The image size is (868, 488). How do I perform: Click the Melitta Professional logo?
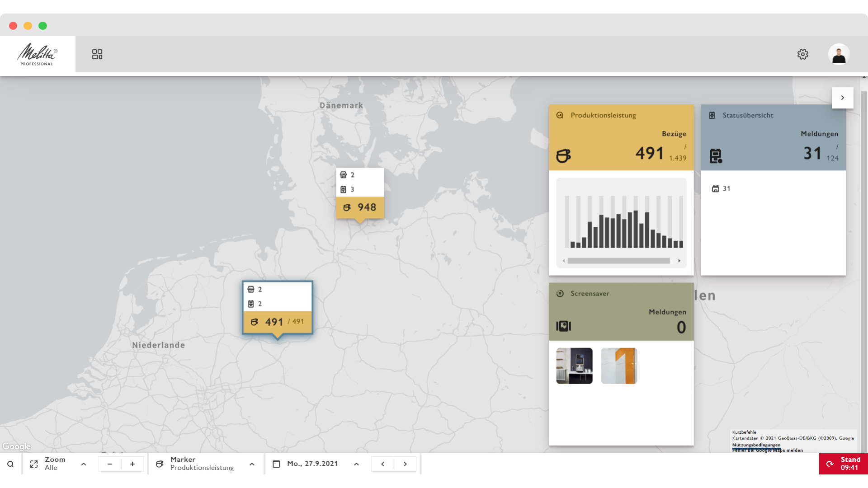point(38,54)
